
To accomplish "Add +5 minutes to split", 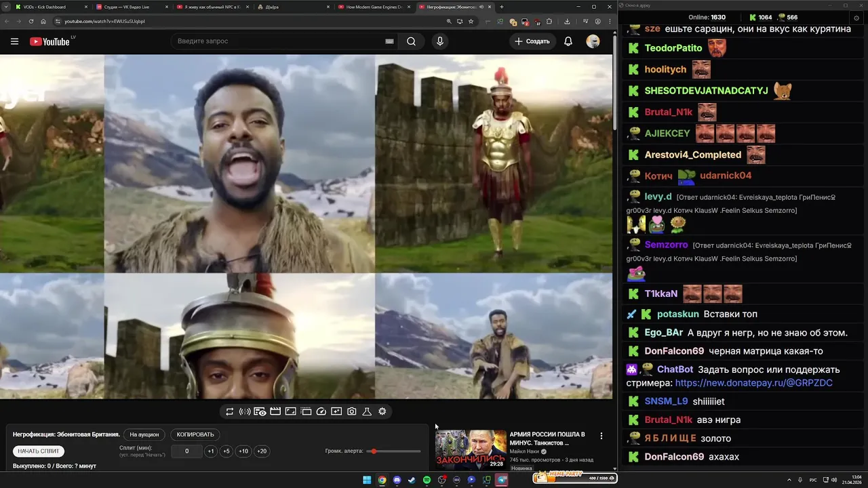I will [x=226, y=451].
